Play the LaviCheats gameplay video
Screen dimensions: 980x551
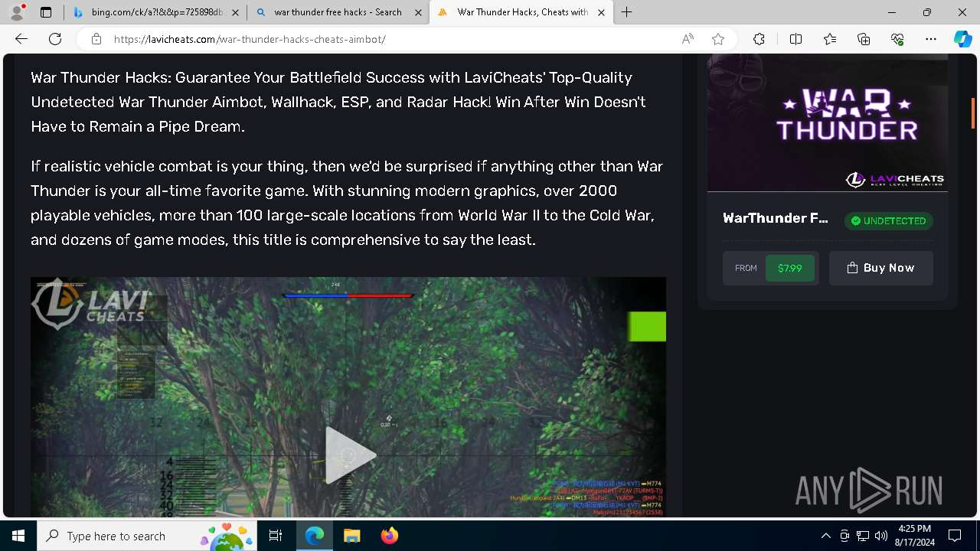click(350, 455)
